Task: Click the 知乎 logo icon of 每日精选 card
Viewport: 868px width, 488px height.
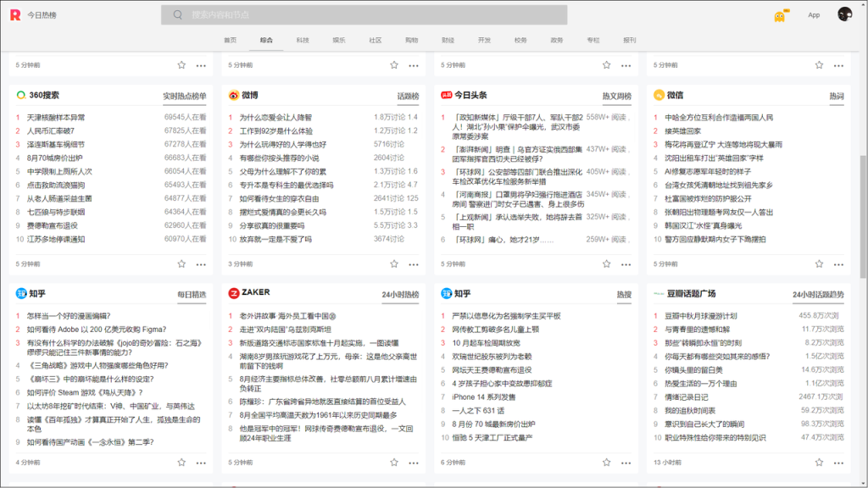Action: pos(21,293)
